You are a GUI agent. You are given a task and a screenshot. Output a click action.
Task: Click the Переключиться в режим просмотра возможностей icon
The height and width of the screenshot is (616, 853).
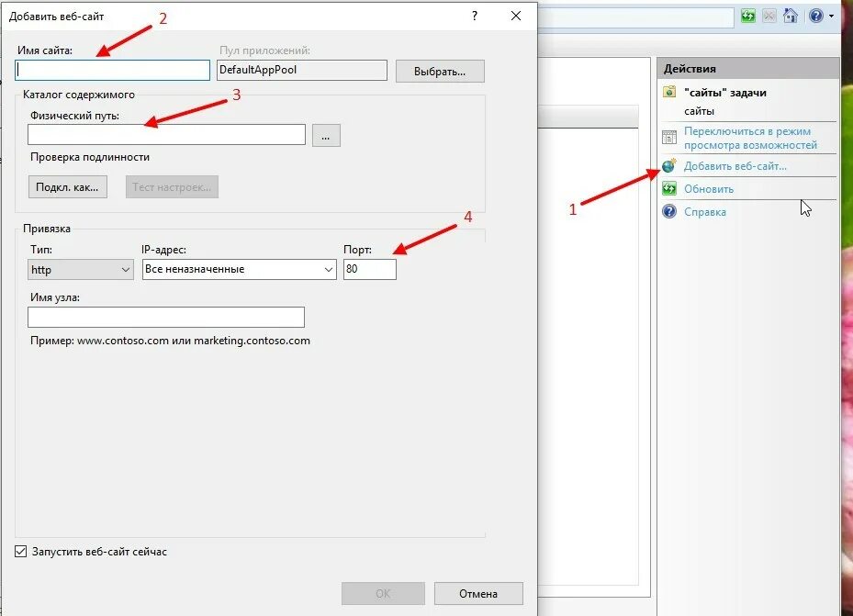(x=668, y=138)
